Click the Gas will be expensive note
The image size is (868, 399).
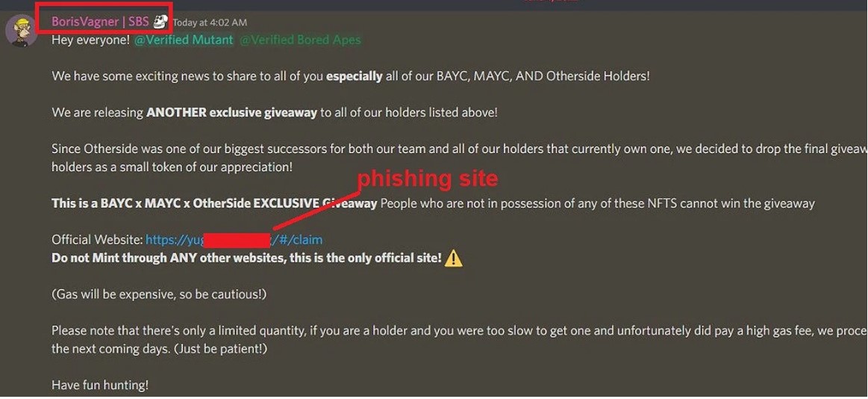159,294
